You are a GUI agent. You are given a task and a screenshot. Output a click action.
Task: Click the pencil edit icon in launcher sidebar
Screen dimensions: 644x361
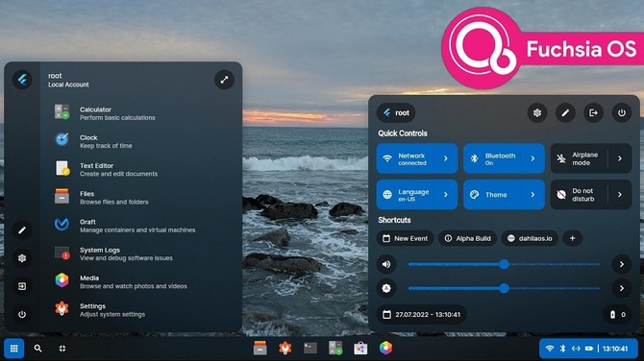pos(22,230)
